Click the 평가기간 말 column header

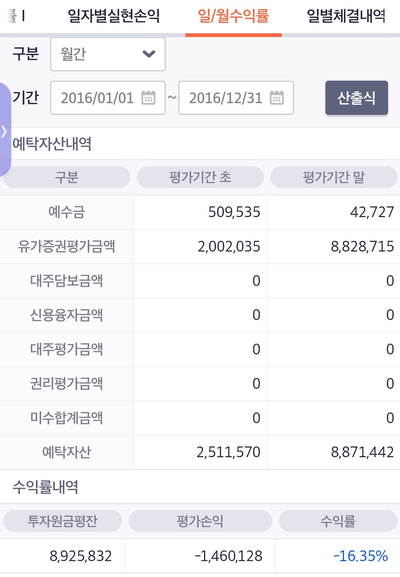334,177
